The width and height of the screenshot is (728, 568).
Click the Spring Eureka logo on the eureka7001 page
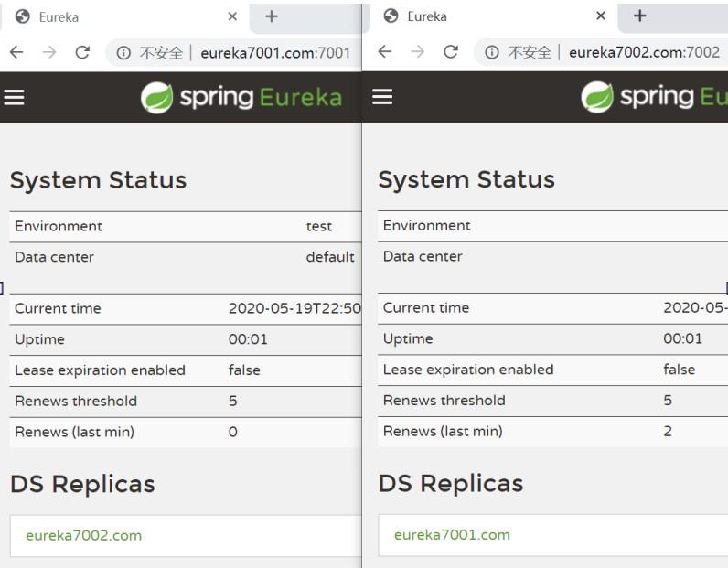[241, 98]
